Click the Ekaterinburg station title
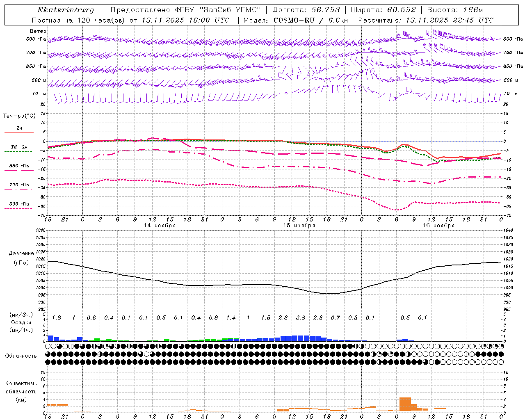 66,10
